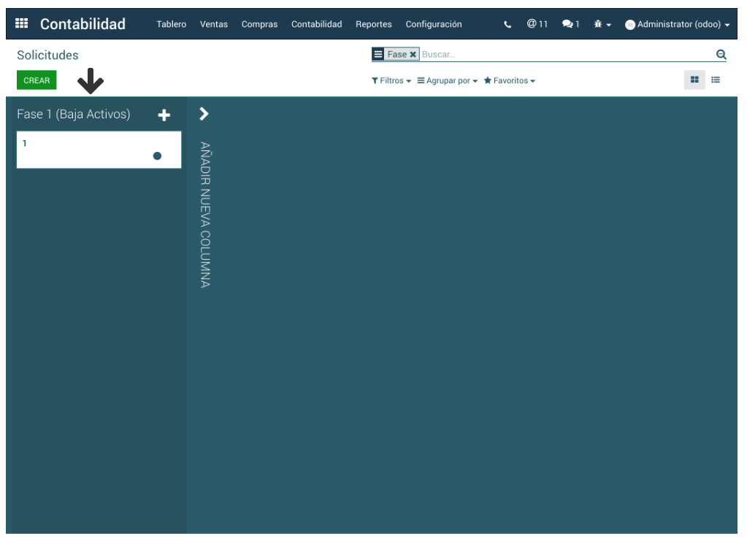Switch to kanban view
747x560 pixels.
pos(694,80)
